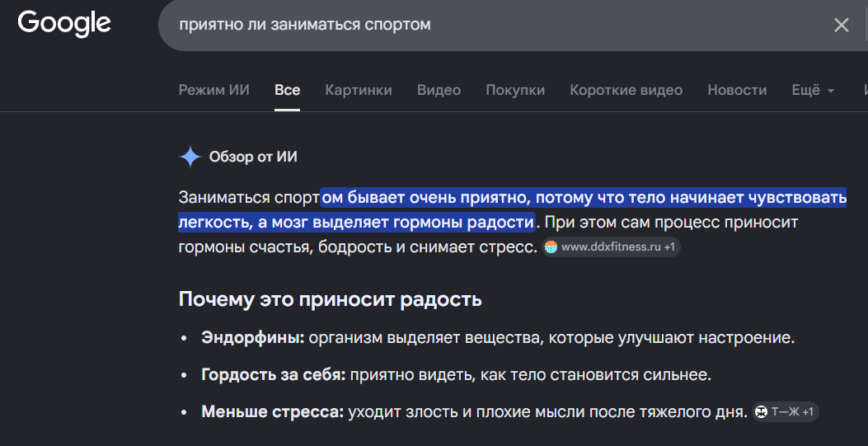Open the Т—Ж +1 source chip
Viewport: 868px width, 446px height.
(x=786, y=411)
